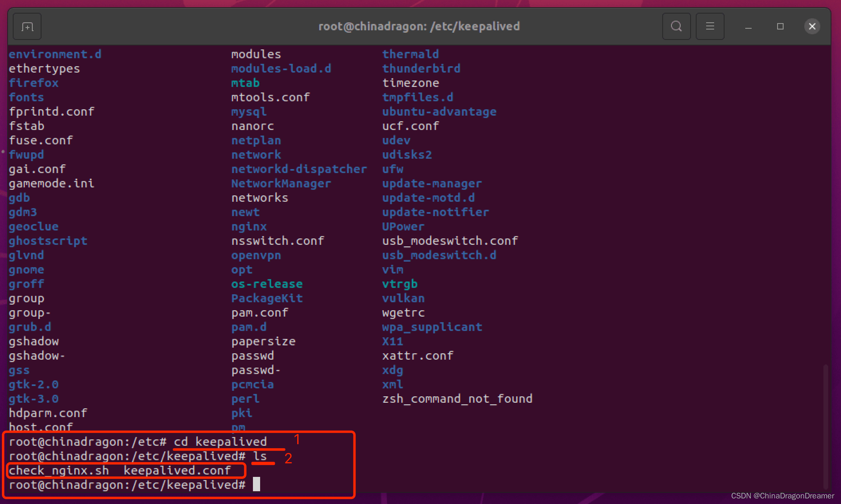
Task: Click the vtrgb link entry
Action: (x=400, y=284)
